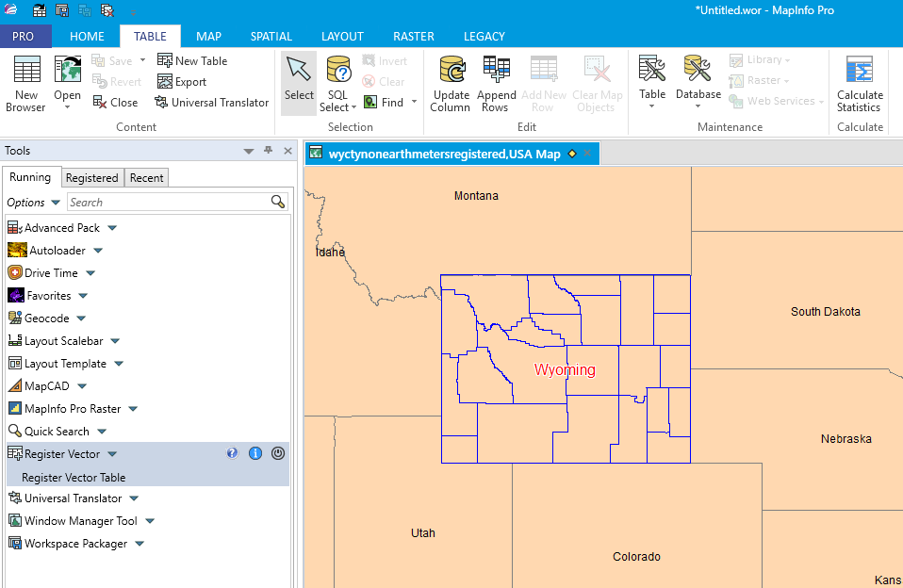Show Register Vector info icon
Screen dimensions: 903x588
coord(255,453)
